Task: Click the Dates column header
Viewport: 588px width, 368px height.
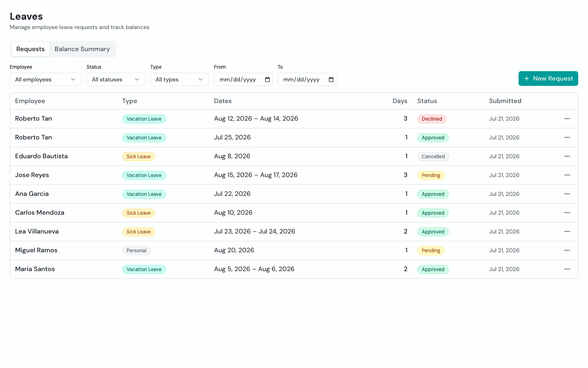Action: pos(223,101)
